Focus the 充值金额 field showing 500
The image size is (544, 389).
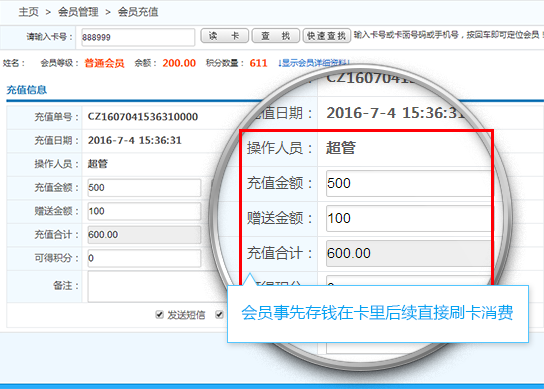tap(144, 188)
